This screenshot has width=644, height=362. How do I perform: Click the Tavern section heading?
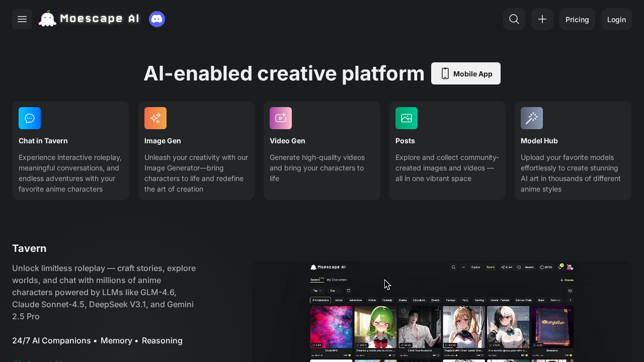(x=29, y=248)
